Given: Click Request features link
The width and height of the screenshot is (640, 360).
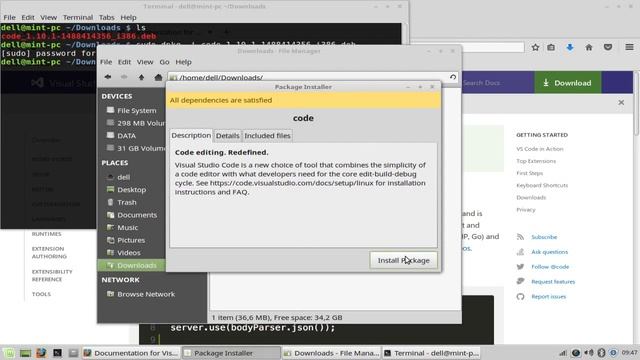Looking at the screenshot, I should 553,282.
